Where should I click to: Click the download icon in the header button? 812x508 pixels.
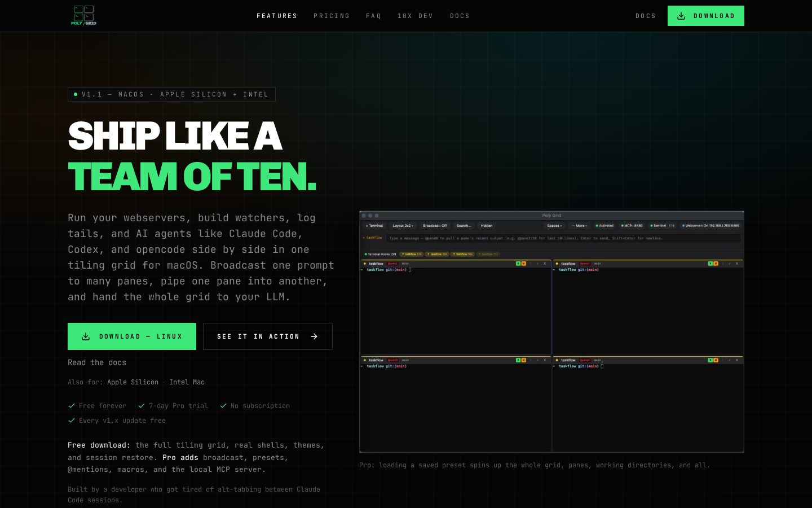click(x=681, y=16)
